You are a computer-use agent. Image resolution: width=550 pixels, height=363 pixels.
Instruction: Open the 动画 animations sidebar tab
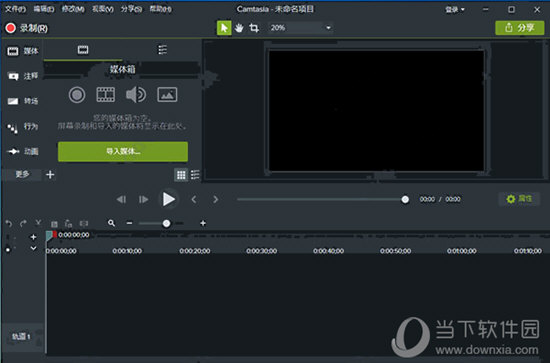23,151
